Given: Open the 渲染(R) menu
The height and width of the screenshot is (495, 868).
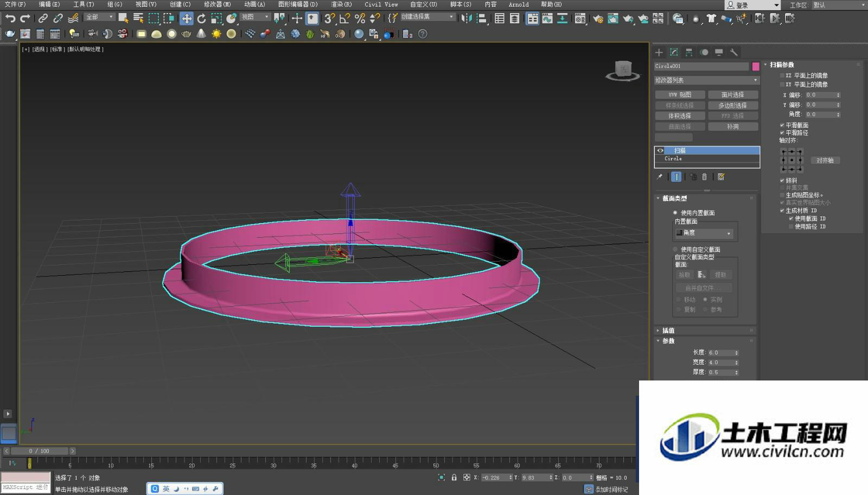Looking at the screenshot, I should 341,4.
